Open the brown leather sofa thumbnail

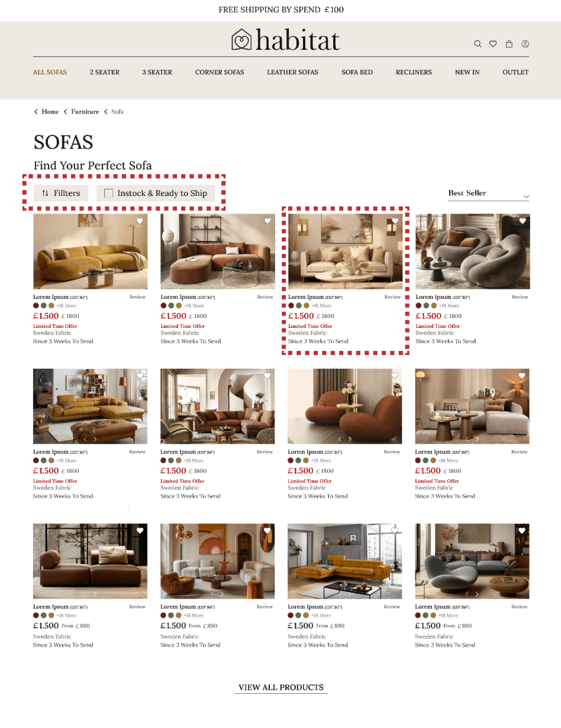point(91,561)
